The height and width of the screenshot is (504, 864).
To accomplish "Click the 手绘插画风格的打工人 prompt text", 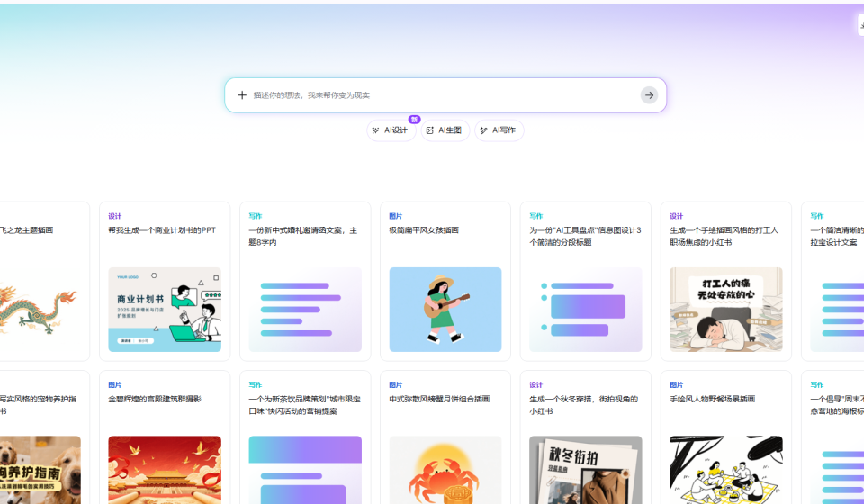I will pos(724,237).
